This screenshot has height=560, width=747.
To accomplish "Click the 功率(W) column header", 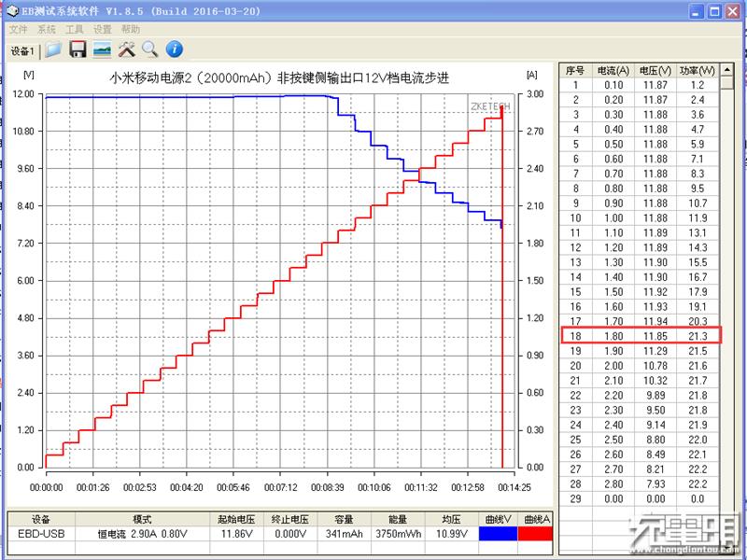I will coord(696,70).
